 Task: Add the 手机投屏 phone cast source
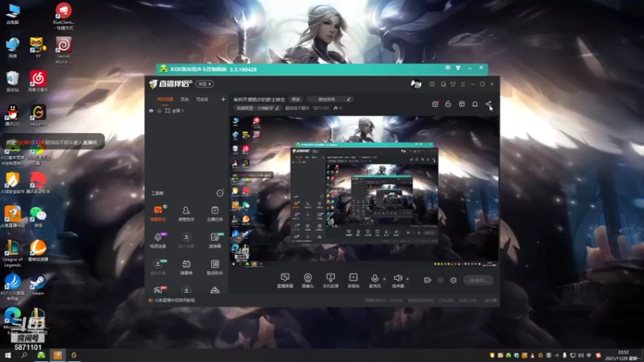click(330, 280)
